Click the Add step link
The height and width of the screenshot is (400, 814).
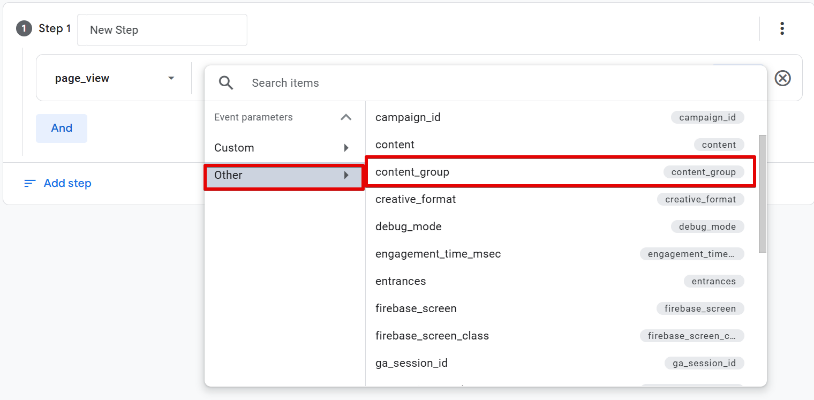coord(67,183)
